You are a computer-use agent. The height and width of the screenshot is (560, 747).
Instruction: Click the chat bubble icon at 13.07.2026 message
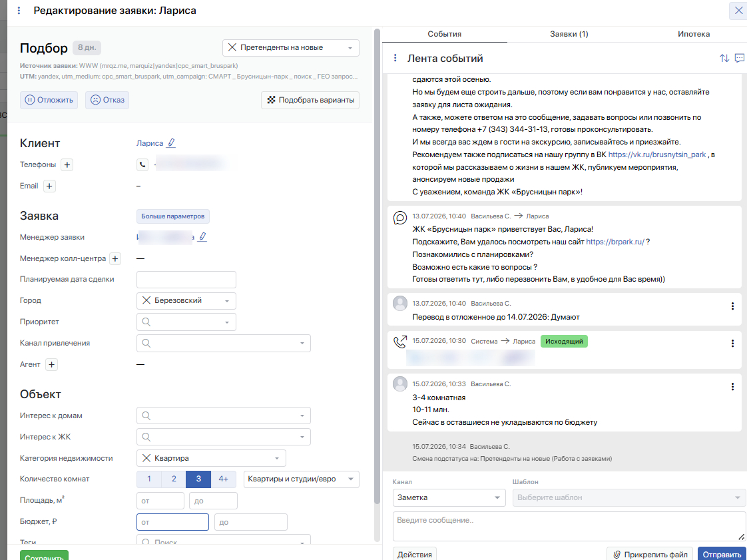coord(400,218)
